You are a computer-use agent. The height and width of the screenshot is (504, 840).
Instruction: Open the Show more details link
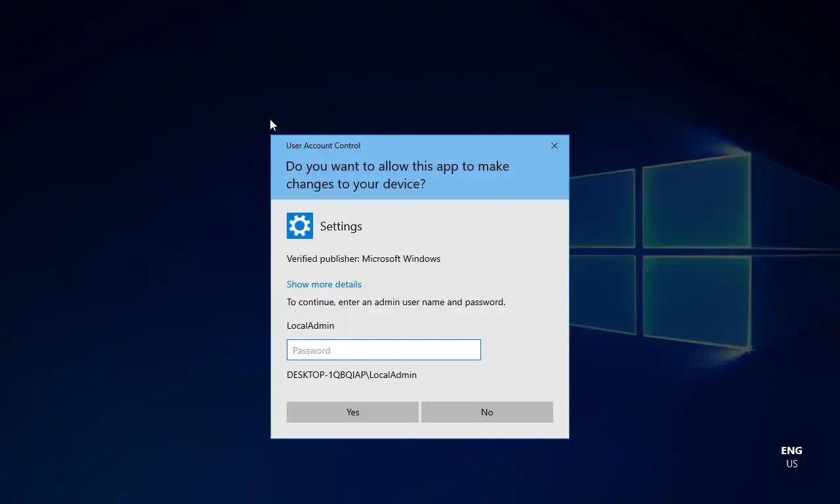point(324,284)
